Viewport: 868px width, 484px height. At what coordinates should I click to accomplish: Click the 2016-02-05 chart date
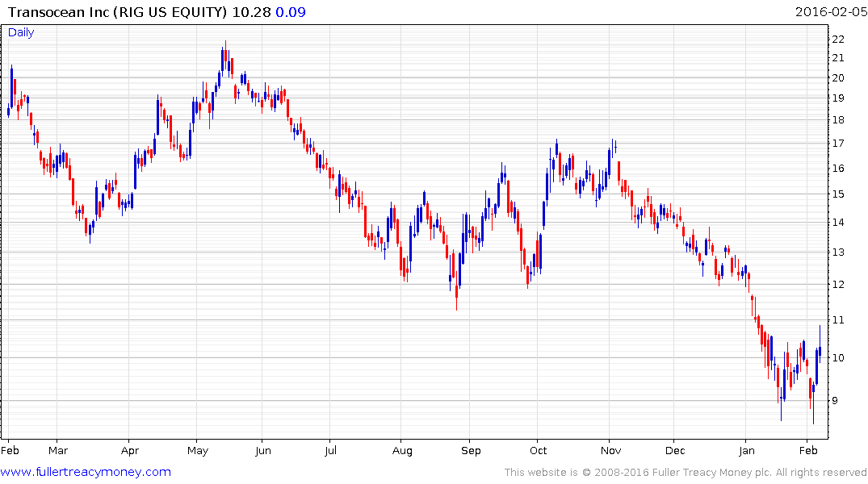(829, 12)
